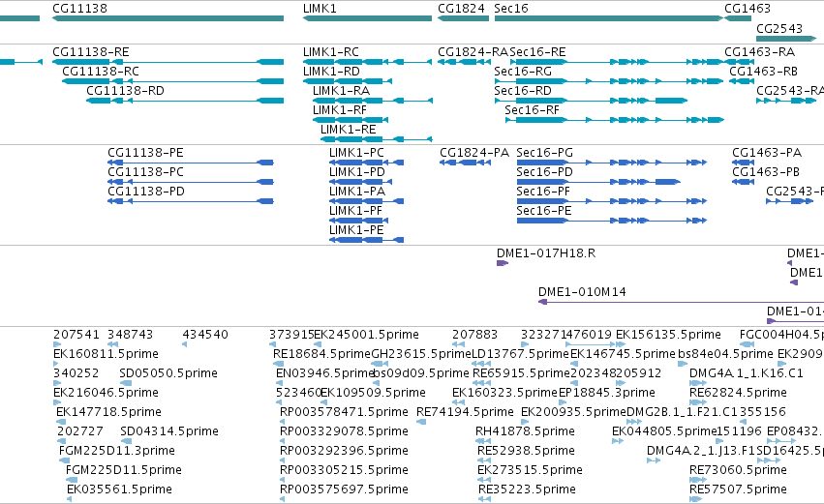Select transcript Sec16-RF
The image size is (824, 504).
pos(532,110)
